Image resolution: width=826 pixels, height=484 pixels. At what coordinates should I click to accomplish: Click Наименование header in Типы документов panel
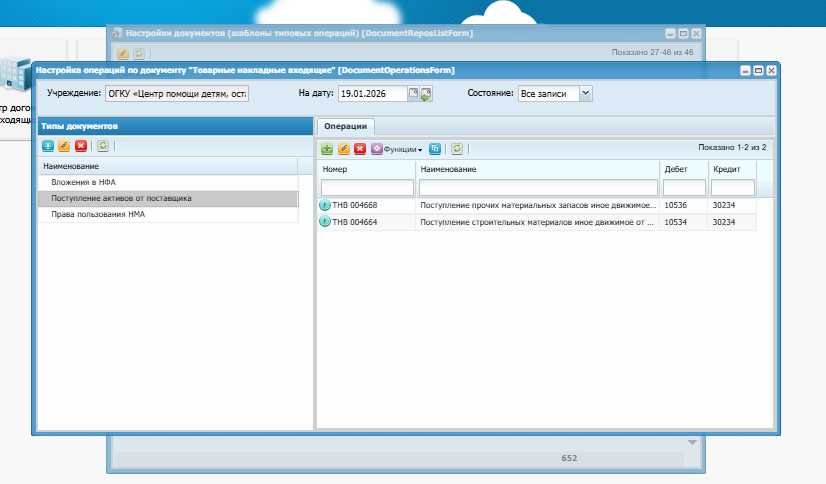[x=168, y=166]
